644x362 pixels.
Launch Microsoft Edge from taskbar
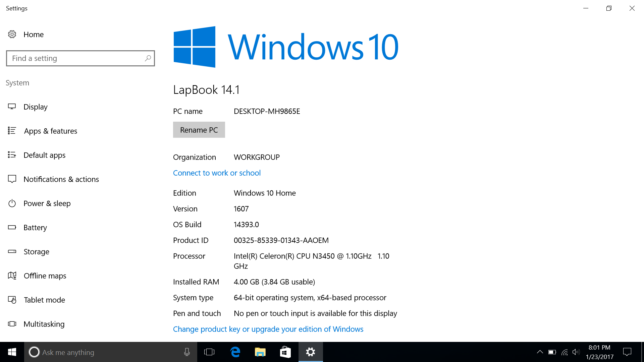click(x=235, y=352)
